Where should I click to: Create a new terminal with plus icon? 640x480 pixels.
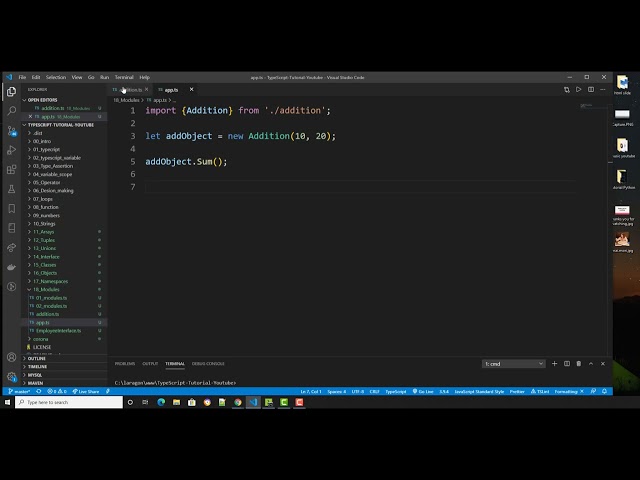click(554, 364)
